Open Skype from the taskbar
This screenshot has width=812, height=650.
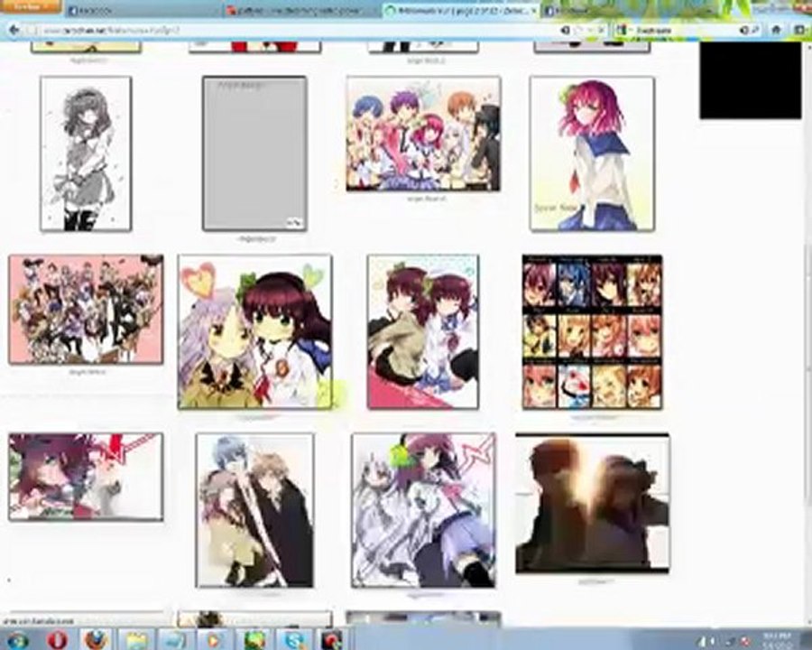295,640
